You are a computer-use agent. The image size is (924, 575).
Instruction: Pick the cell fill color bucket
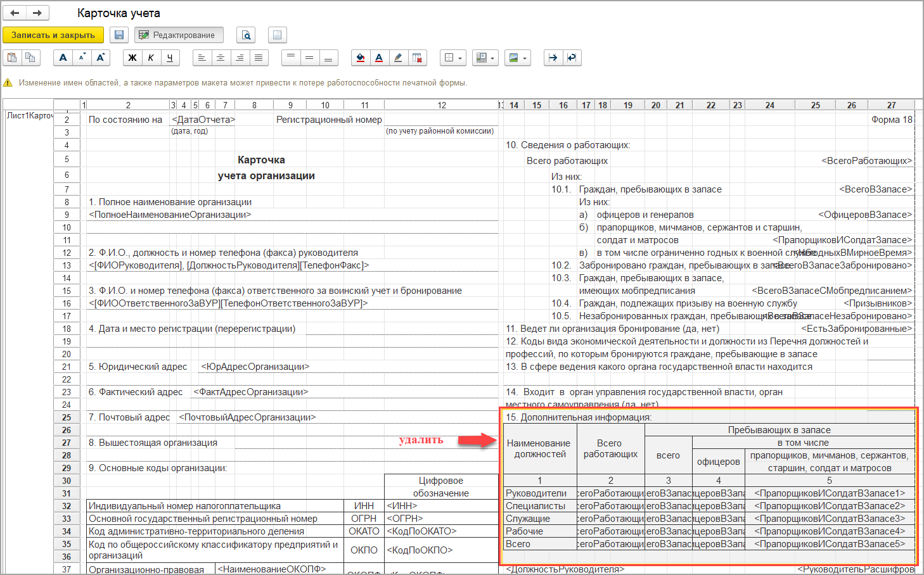click(361, 58)
